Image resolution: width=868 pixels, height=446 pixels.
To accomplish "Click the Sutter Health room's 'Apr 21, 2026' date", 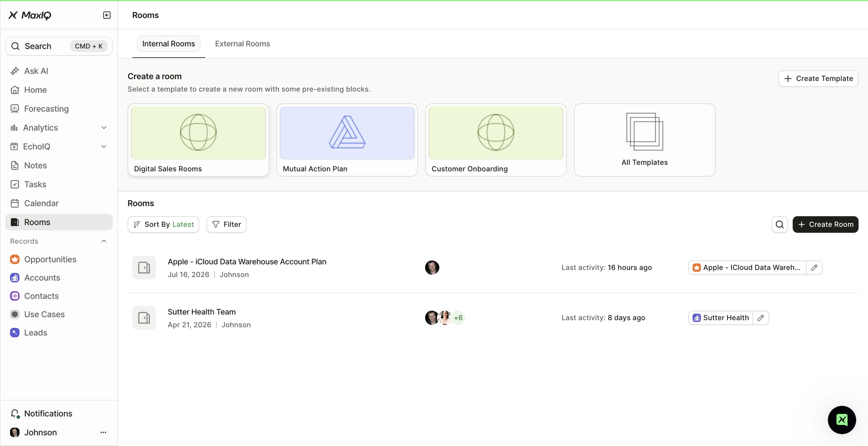I will click(x=189, y=325).
